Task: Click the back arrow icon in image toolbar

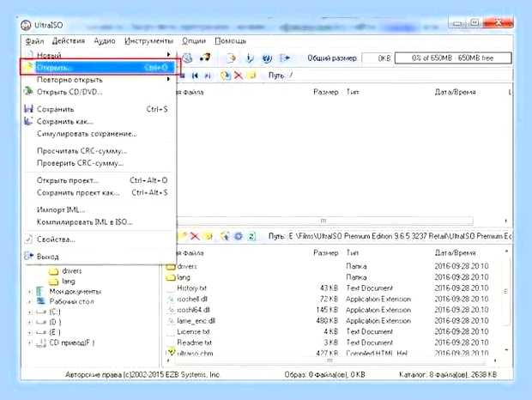Action: coord(195,76)
